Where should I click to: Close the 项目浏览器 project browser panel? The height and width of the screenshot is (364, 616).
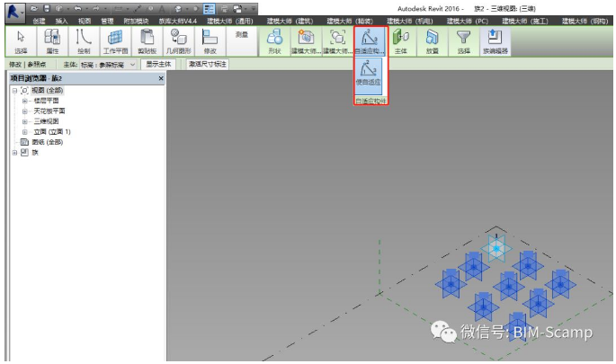coord(161,79)
